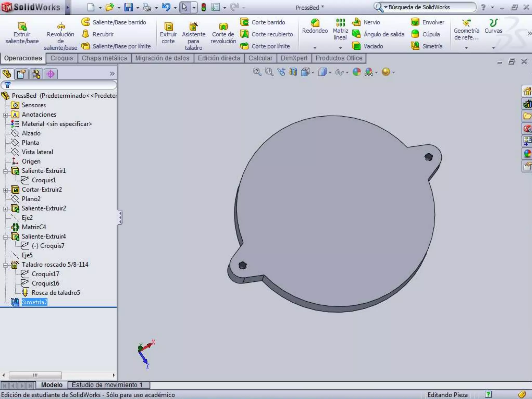Open the PropertyManager panel icon
Image resolution: width=532 pixels, height=399 pixels.
(x=21, y=74)
